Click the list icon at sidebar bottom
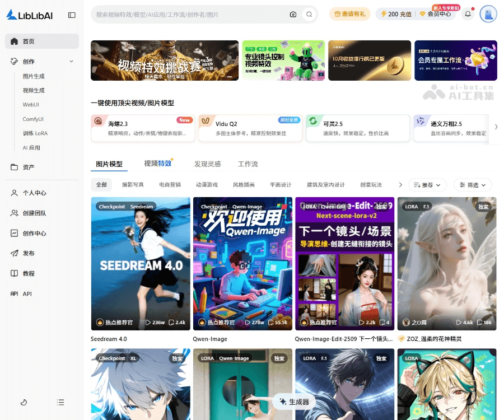Viewport: 504px width, 420px height. click(60, 402)
